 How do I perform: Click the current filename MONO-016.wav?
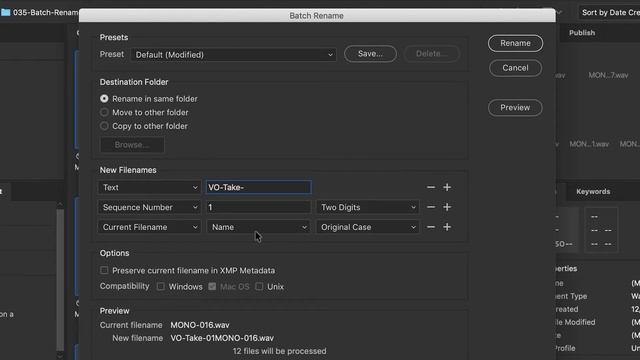click(200, 325)
